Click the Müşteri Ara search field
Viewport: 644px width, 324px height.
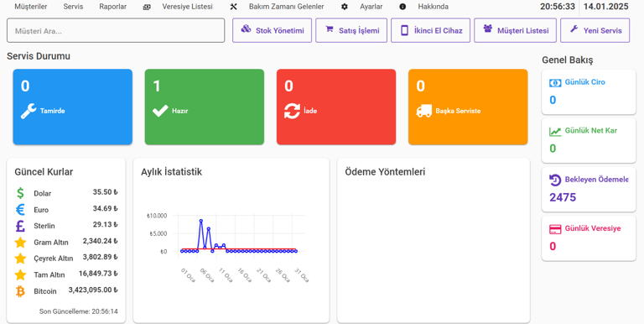pyautogui.click(x=116, y=30)
